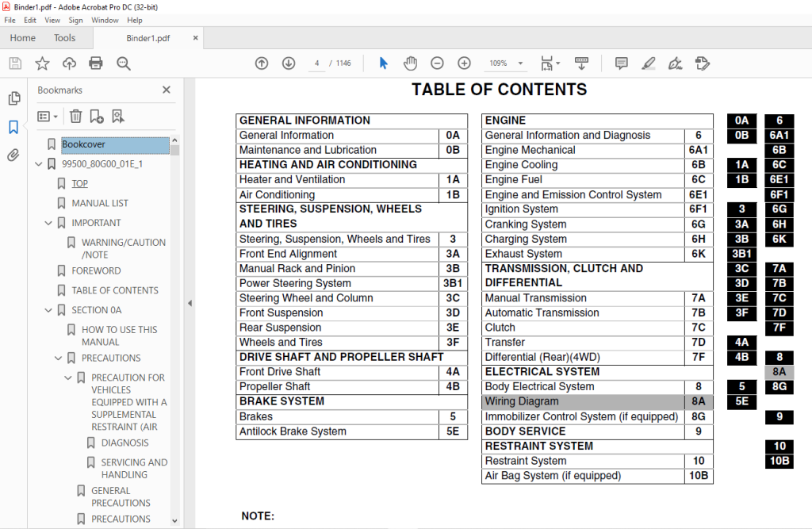
Task: Open the TOP bookmark link
Action: (80, 183)
